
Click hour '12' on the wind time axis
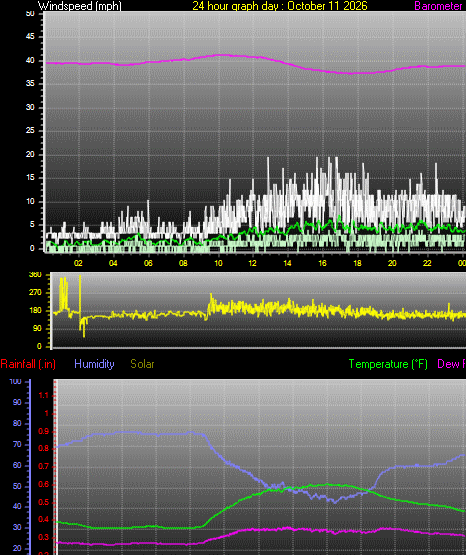pyautogui.click(x=252, y=263)
